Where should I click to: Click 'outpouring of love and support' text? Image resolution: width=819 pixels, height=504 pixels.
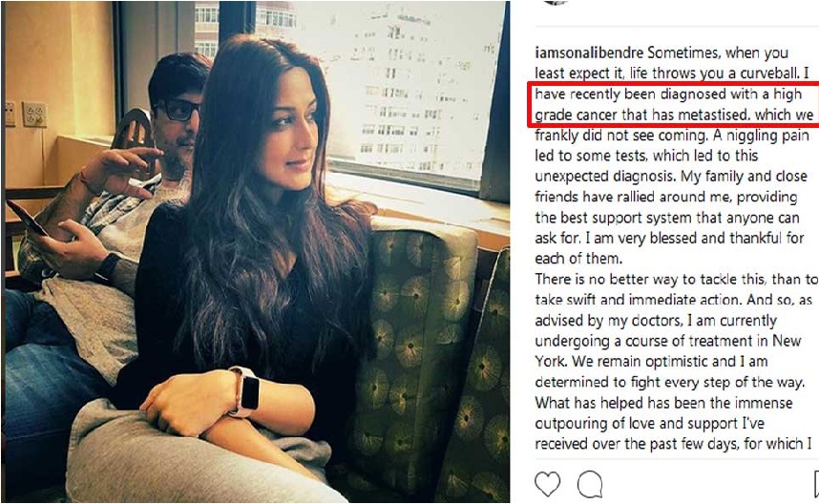[x=636, y=423]
